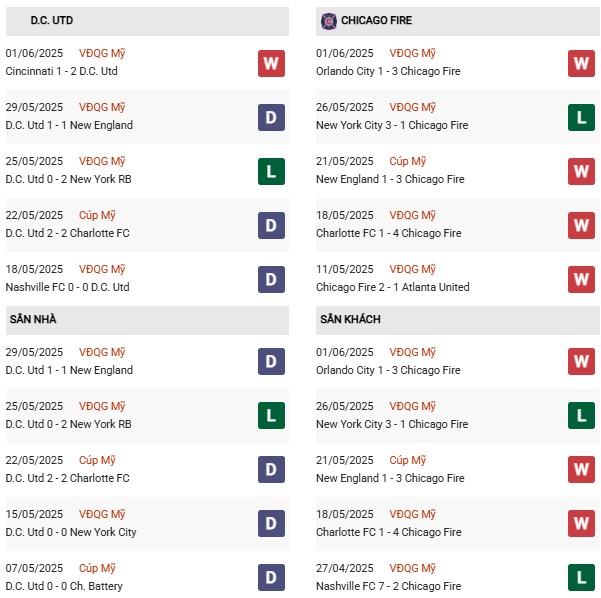Select the CHICAGO FIRE header tab

click(x=376, y=20)
